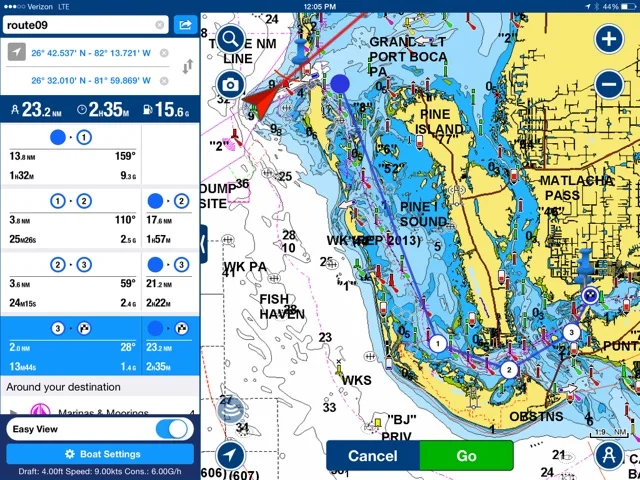This screenshot has height=480, width=640.
Task: Tap the map scale bar
Action: 608,433
